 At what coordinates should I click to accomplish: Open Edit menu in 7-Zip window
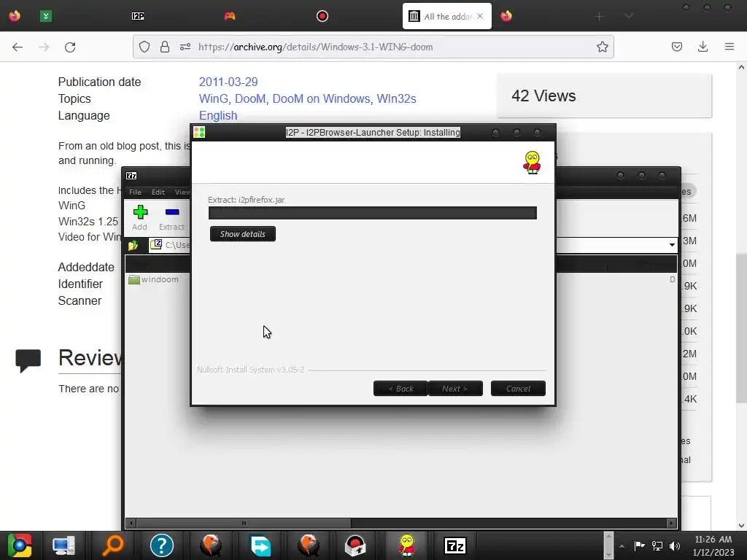158,192
